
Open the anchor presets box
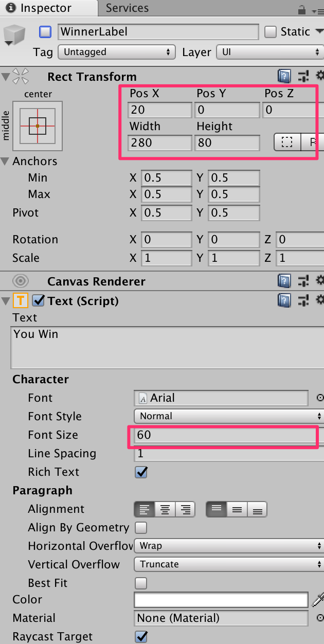click(38, 125)
